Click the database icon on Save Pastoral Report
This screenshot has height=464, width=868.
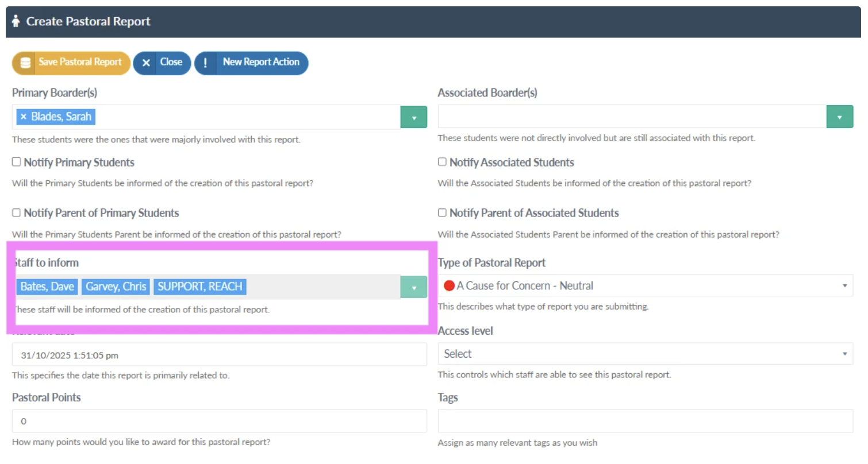[25, 63]
